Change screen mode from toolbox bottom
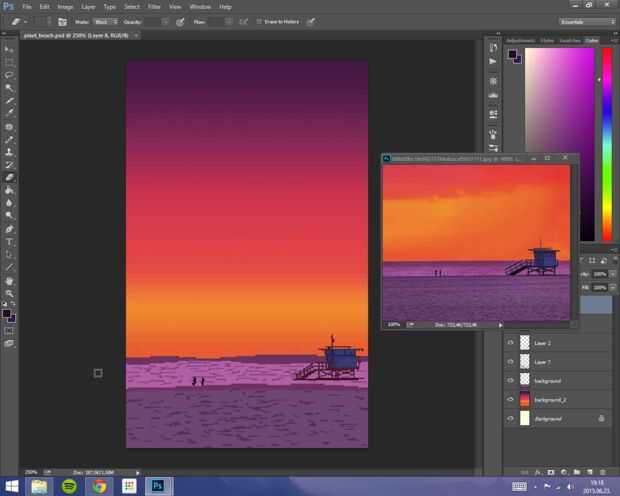Image resolution: width=620 pixels, height=496 pixels. pyautogui.click(x=9, y=343)
